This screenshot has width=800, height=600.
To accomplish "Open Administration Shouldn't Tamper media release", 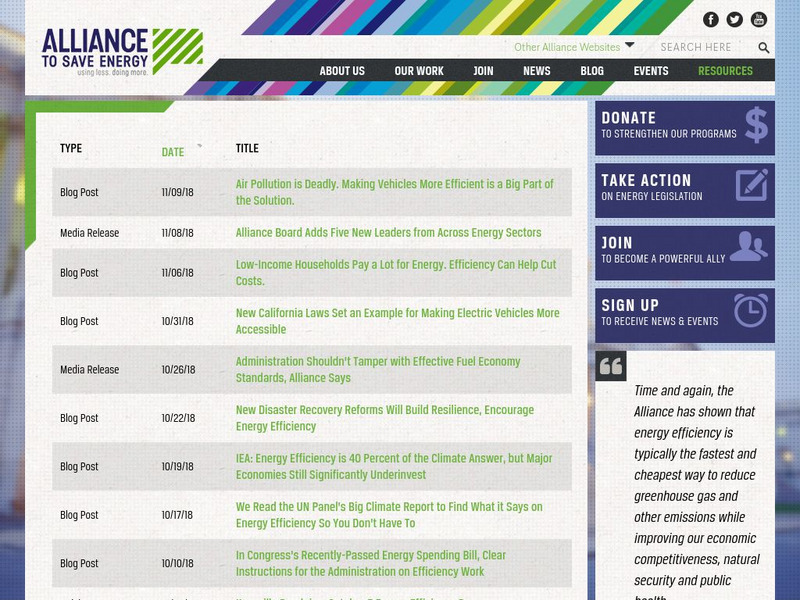I will [x=378, y=369].
